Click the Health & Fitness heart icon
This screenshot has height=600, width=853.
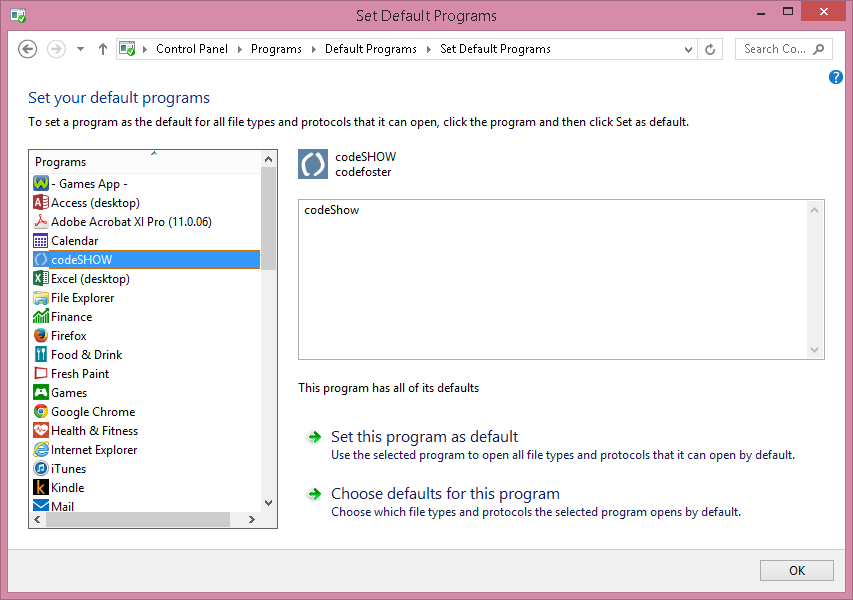41,431
